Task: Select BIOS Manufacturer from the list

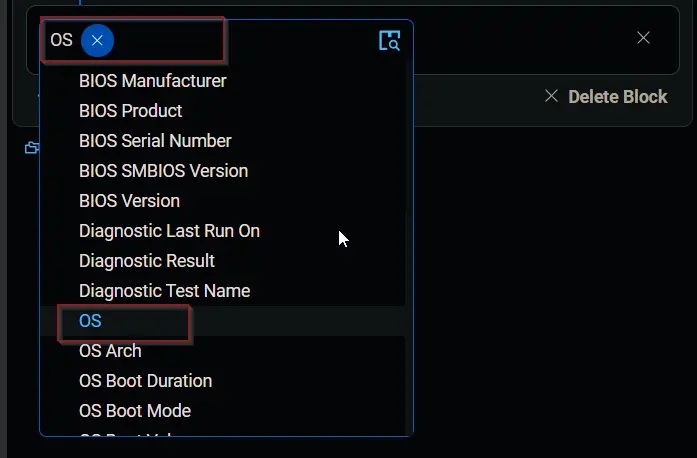Action: point(152,81)
